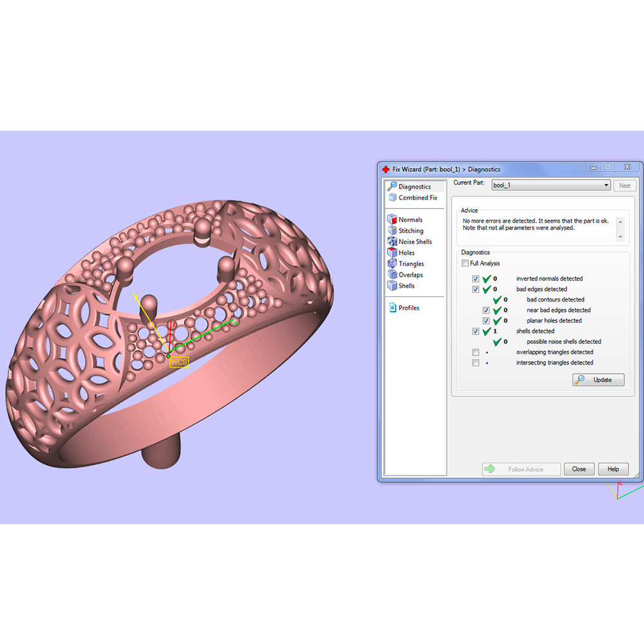644x644 pixels.
Task: Open the Current Part dropdown
Action: (x=606, y=185)
